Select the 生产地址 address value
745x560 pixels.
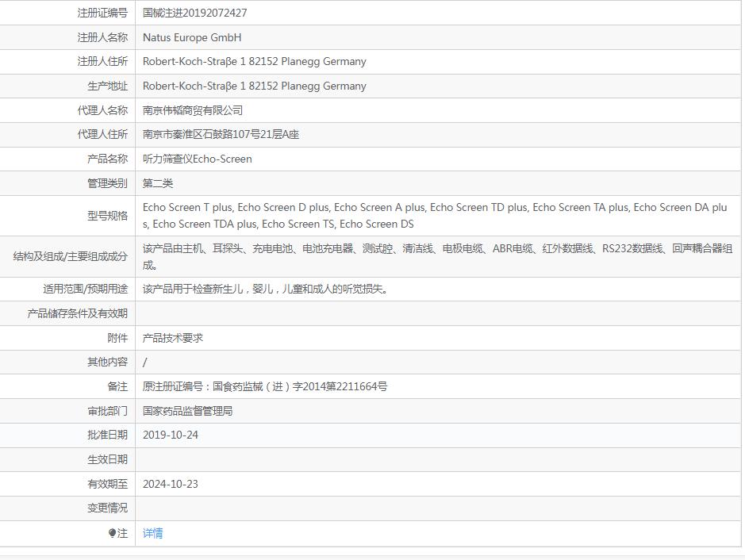click(254, 86)
